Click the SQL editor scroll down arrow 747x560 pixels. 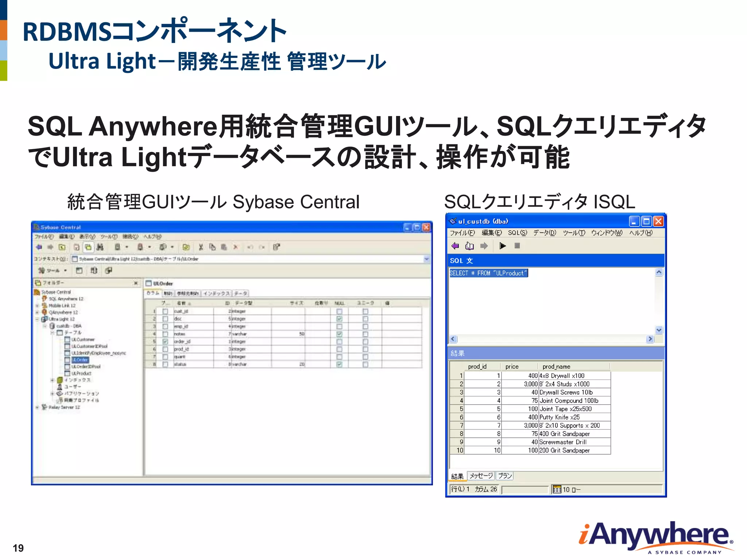[x=659, y=330]
